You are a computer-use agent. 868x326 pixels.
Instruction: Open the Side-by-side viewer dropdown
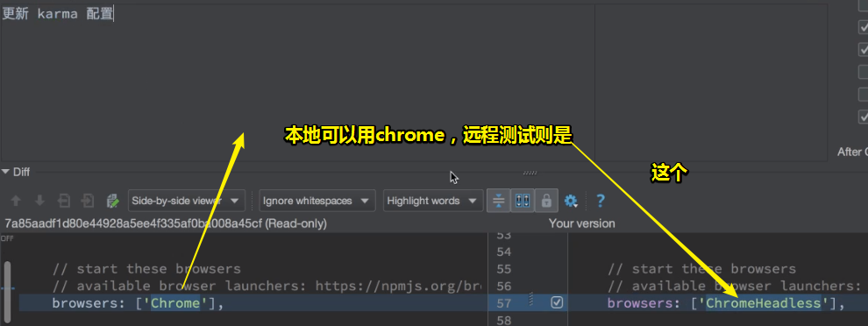(x=187, y=201)
